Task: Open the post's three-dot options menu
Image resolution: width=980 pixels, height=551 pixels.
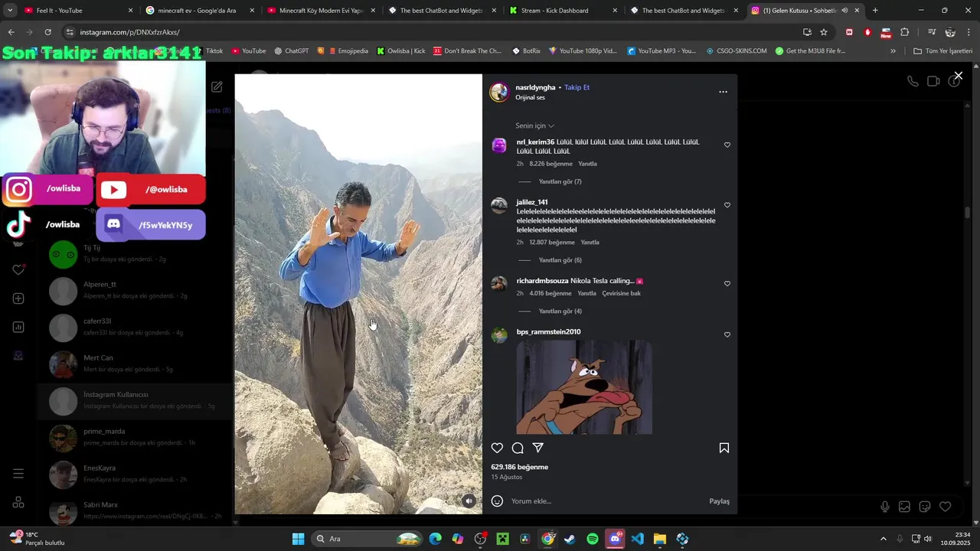Action: (723, 92)
